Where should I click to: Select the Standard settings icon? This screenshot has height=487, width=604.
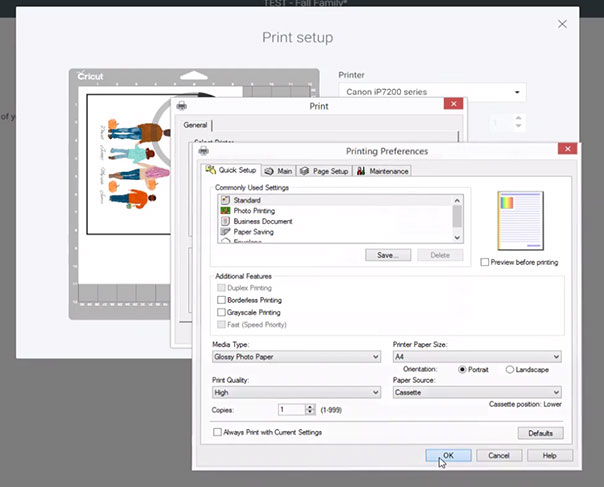point(225,200)
